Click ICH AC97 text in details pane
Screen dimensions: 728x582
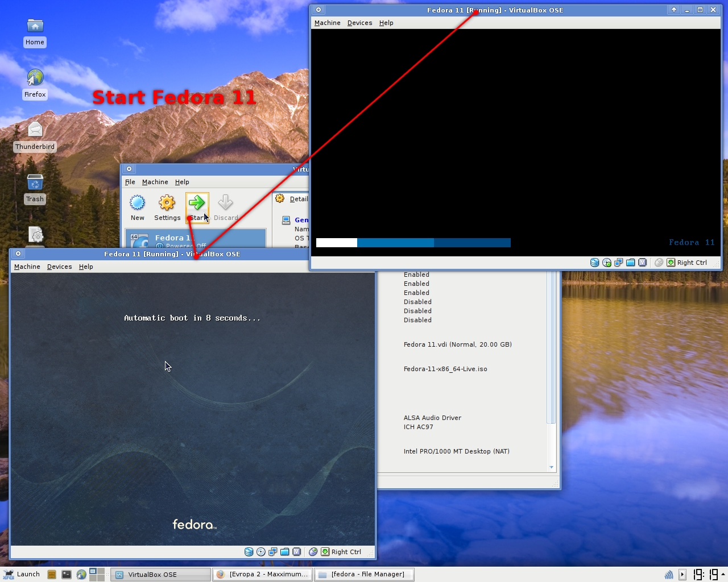coord(419,427)
